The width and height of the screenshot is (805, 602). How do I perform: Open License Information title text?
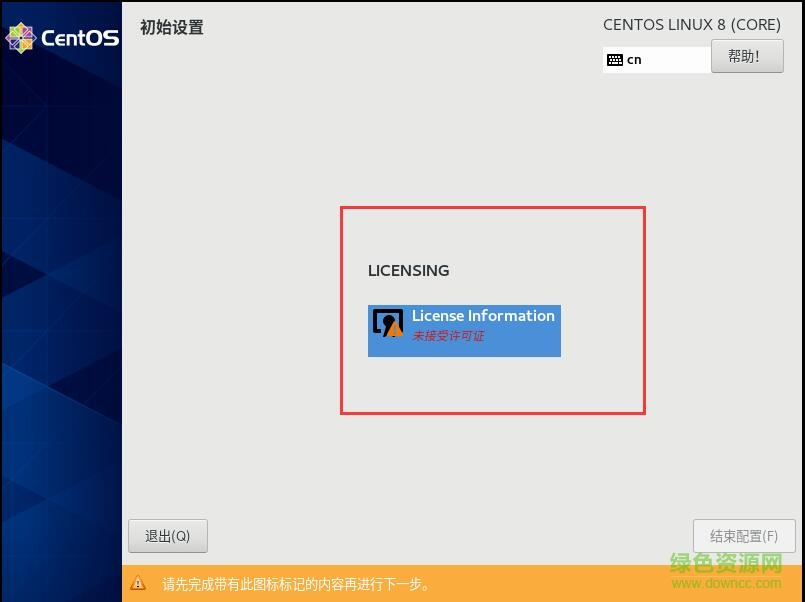click(x=483, y=316)
